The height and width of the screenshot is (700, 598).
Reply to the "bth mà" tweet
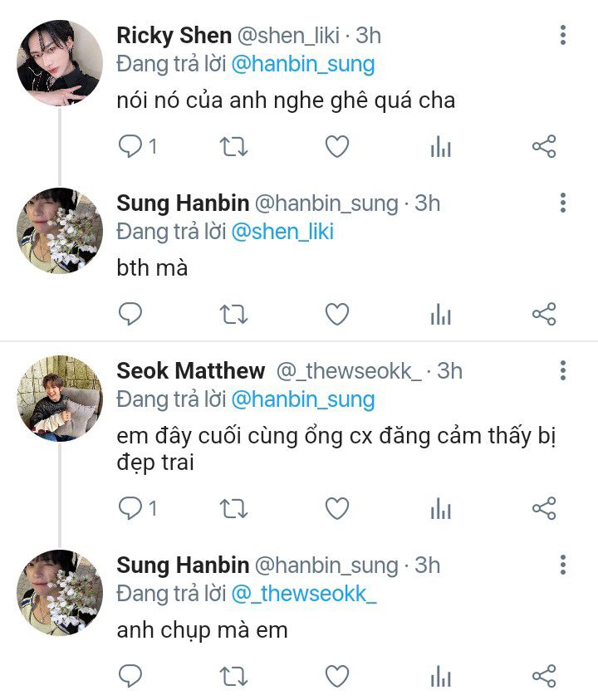point(130,315)
